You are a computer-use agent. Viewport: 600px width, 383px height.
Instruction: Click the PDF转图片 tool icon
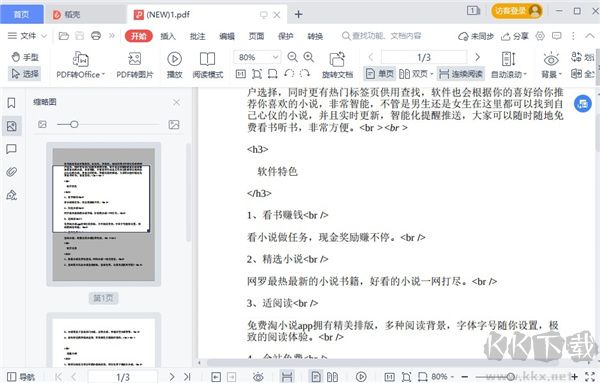[x=135, y=59]
